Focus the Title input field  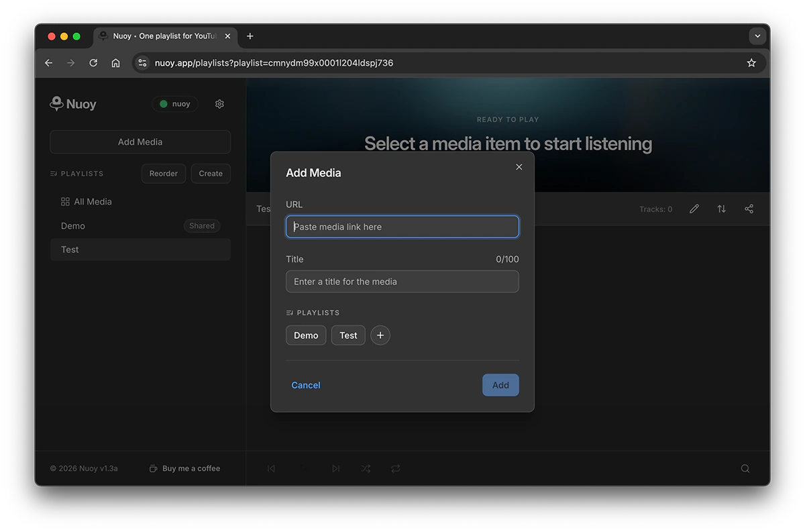click(x=402, y=282)
